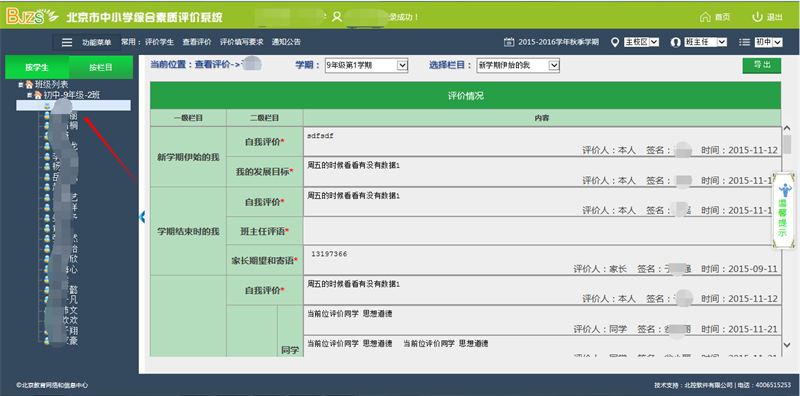The image size is (800, 396).
Task: Click the 首页 home icon
Action: (705, 17)
